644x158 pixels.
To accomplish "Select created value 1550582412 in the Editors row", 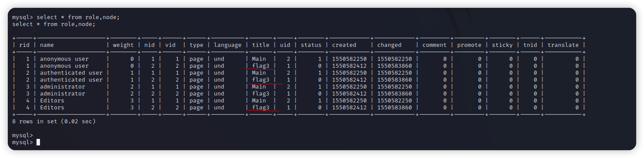I will (349, 108).
